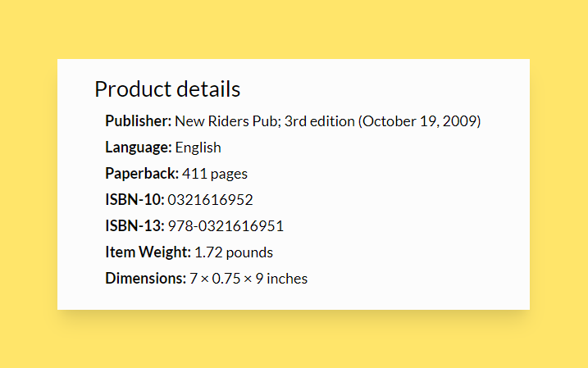
Task: Click the English language value
Action: pyautogui.click(x=198, y=148)
